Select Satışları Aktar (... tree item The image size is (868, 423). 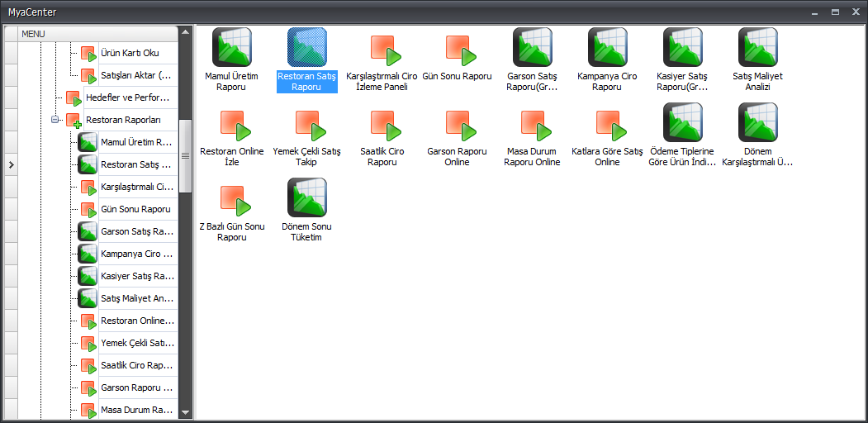coord(136,75)
